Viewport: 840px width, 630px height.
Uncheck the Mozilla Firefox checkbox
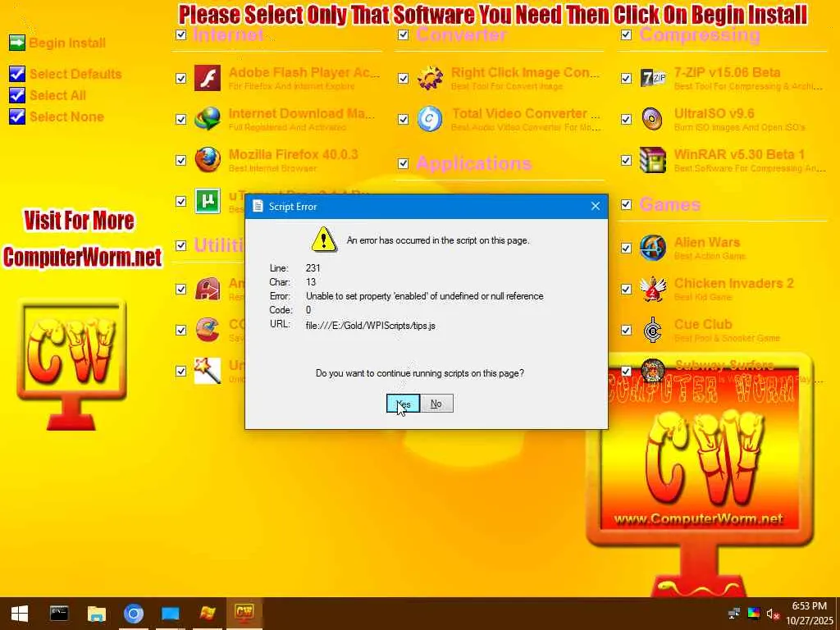(181, 160)
